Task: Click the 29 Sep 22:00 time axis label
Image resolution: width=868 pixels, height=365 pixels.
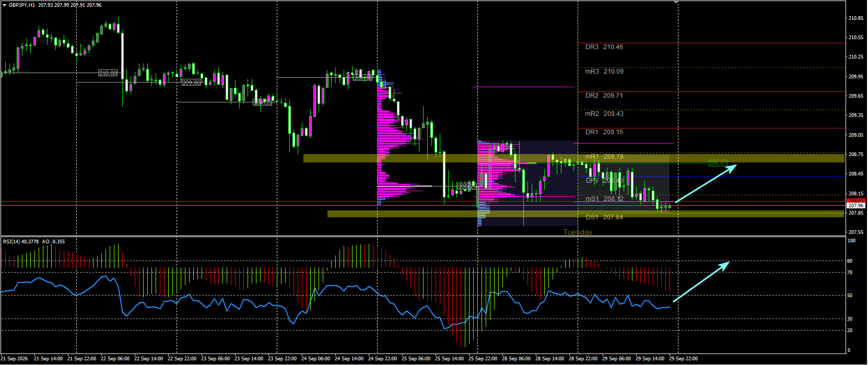Action: (x=683, y=359)
